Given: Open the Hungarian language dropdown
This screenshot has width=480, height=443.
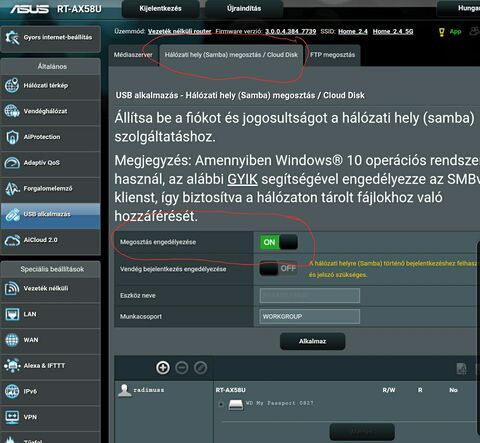Looking at the screenshot, I should pyautogui.click(x=460, y=8).
